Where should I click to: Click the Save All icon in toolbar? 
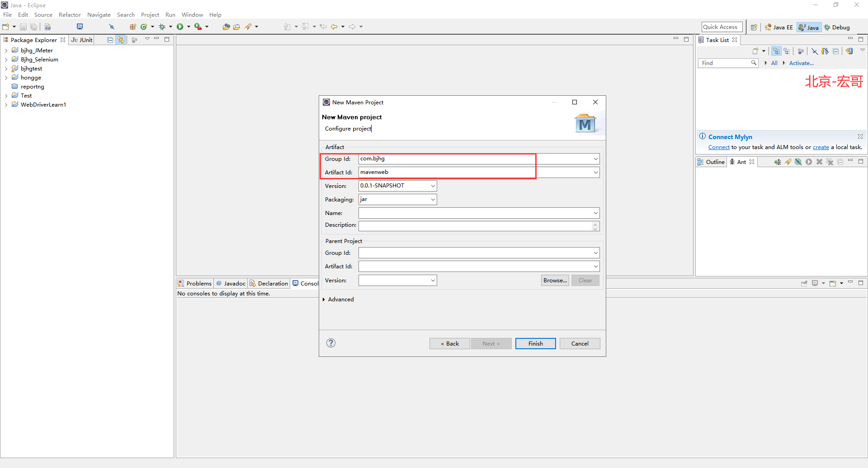coord(33,27)
